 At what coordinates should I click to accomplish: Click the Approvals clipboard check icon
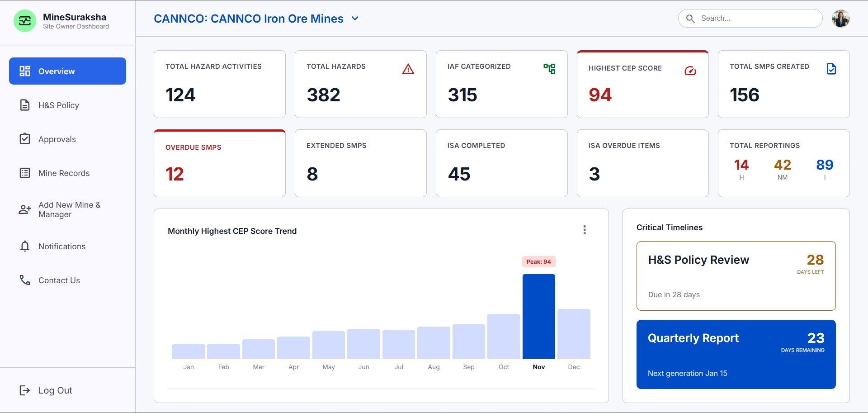(x=25, y=138)
